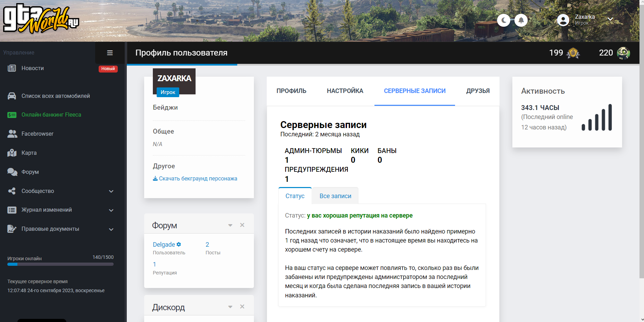Expand the Правовые документы chevron
Screen dimensions: 644x322
pyautogui.click(x=111, y=229)
